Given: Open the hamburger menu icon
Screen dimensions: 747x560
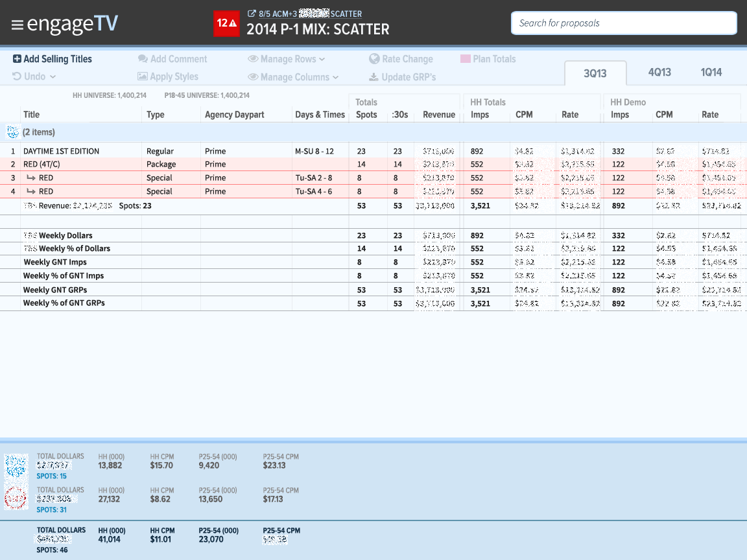Looking at the screenshot, I should click(17, 25).
